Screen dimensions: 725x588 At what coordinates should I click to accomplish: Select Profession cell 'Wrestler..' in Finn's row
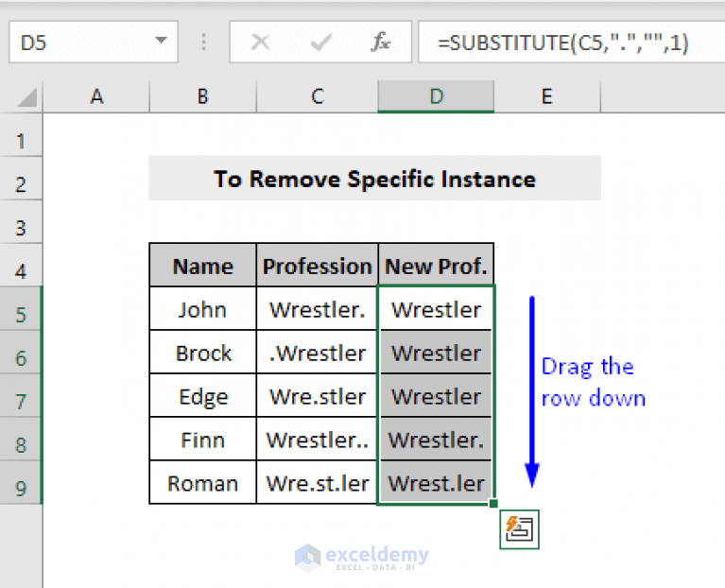click(x=318, y=440)
